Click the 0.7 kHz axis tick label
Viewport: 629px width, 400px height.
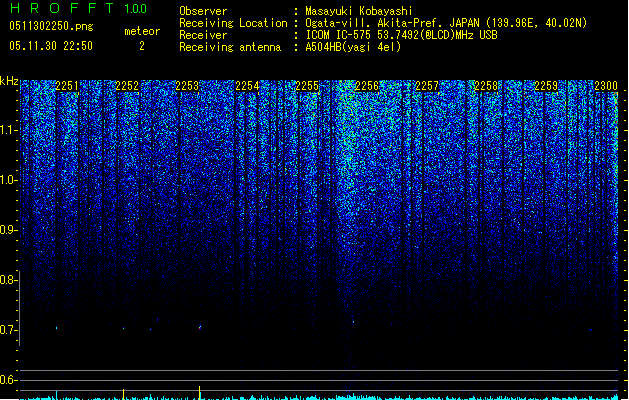(9, 330)
